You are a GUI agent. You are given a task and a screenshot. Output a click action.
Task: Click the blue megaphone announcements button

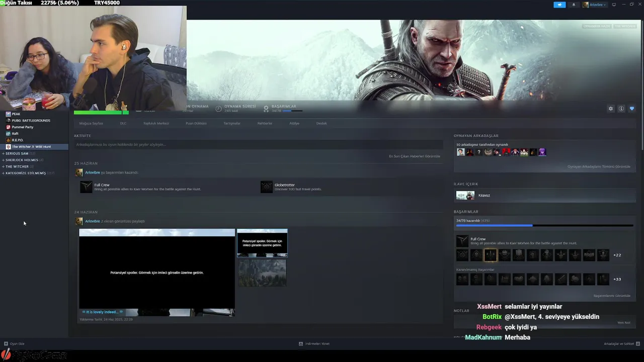pyautogui.click(x=559, y=5)
